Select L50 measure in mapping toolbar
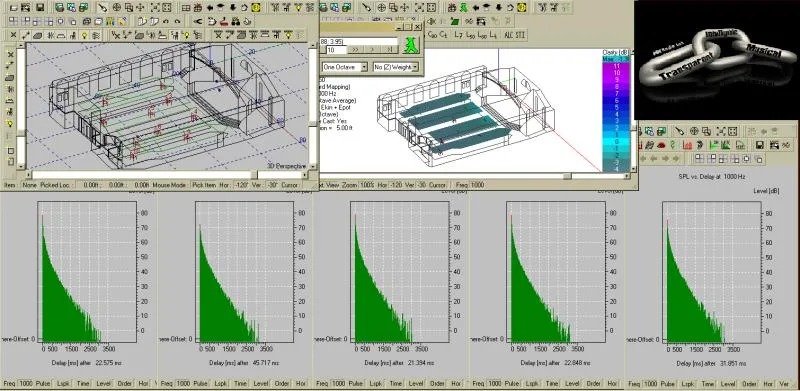This screenshot has height=391, width=800. 470,35
